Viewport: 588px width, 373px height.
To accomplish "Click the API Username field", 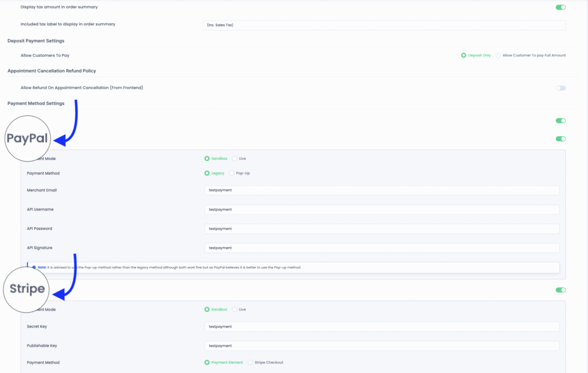I will coord(382,209).
